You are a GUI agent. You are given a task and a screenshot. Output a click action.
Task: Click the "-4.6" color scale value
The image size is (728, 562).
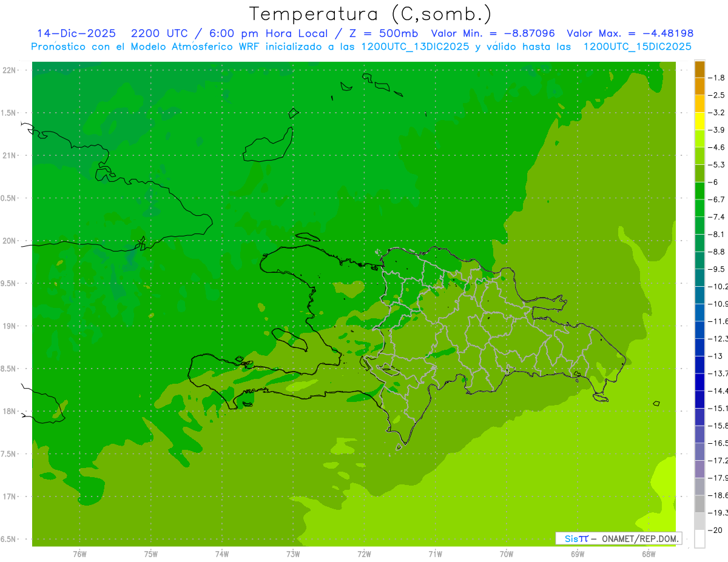click(716, 147)
